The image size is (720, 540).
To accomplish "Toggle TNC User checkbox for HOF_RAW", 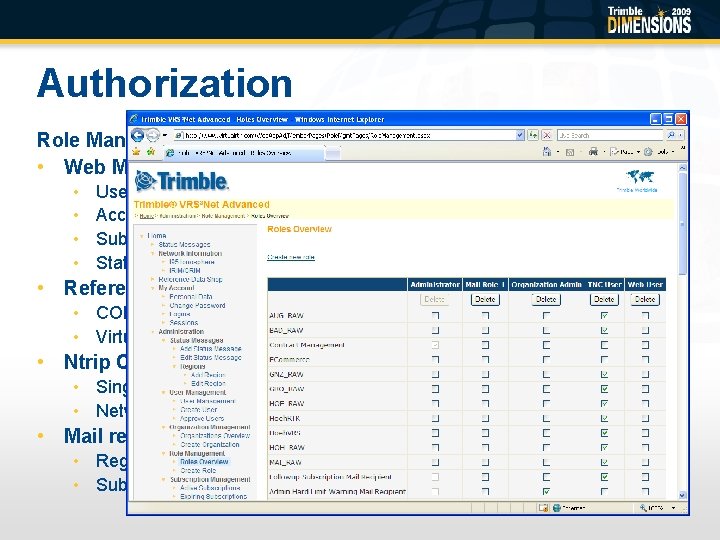I will [x=604, y=404].
